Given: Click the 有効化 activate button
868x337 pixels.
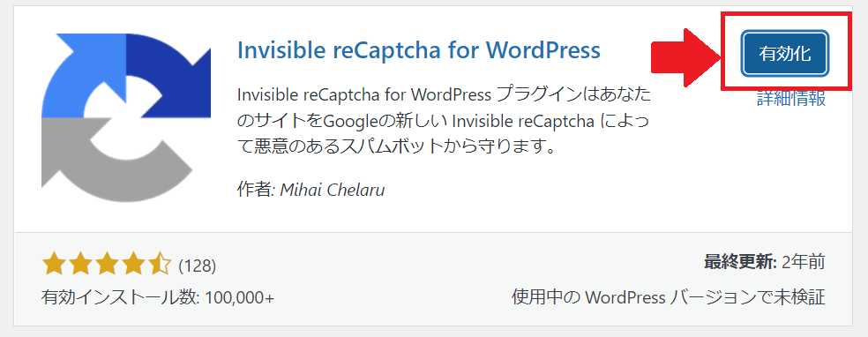Looking at the screenshot, I should [x=784, y=53].
